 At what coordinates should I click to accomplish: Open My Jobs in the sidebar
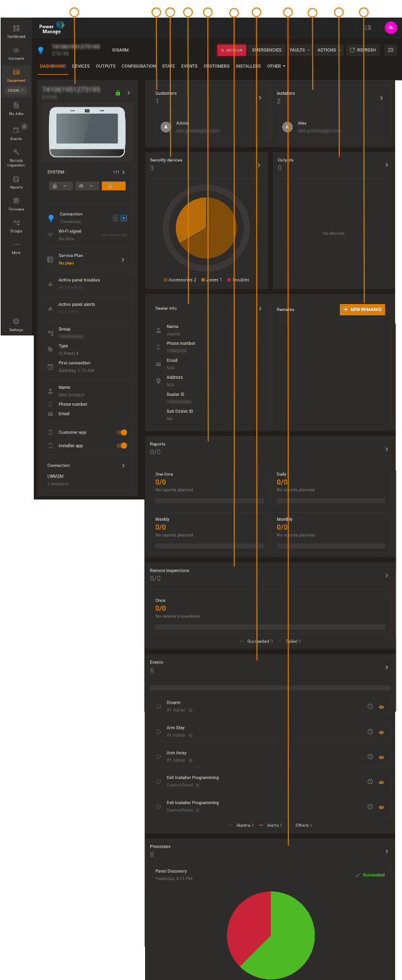[x=16, y=109]
